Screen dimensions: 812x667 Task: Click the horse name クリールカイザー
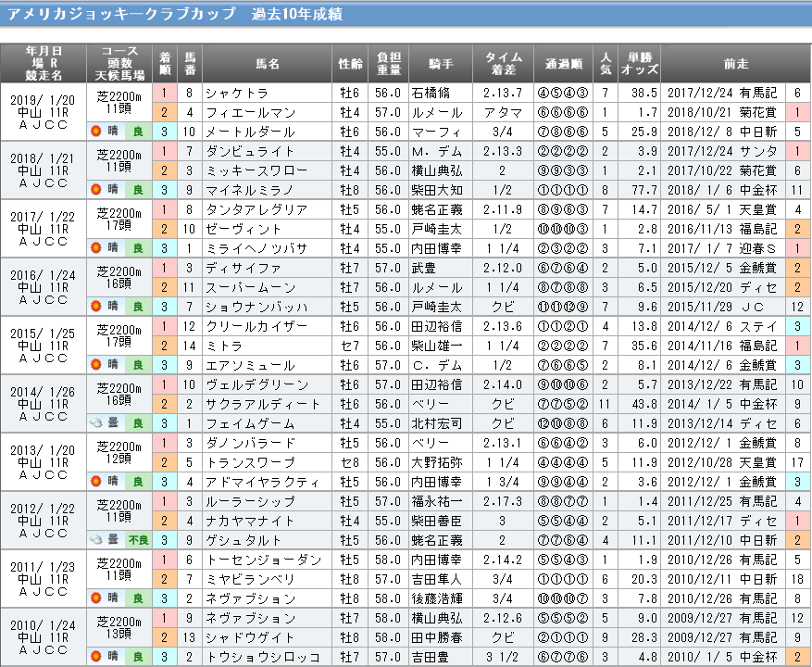click(x=246, y=326)
